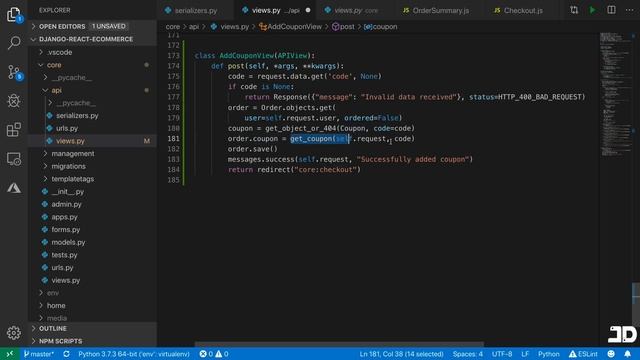The image size is (640, 360).
Task: Open the Extensions view icon
Action: 13,130
